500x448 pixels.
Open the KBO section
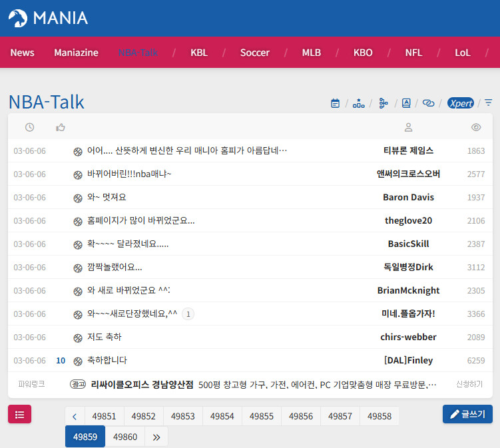pos(363,53)
